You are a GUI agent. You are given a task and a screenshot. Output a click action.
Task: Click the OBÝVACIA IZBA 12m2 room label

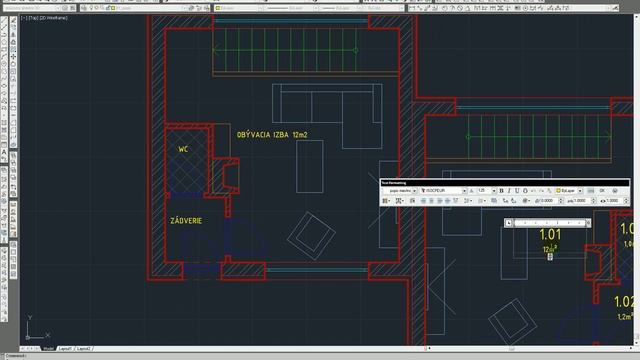coord(272,134)
